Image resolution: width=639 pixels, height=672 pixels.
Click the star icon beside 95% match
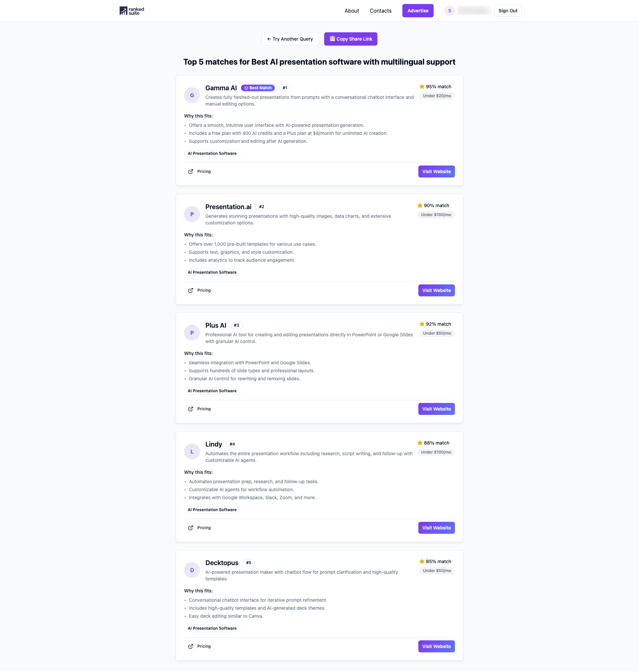422,87
